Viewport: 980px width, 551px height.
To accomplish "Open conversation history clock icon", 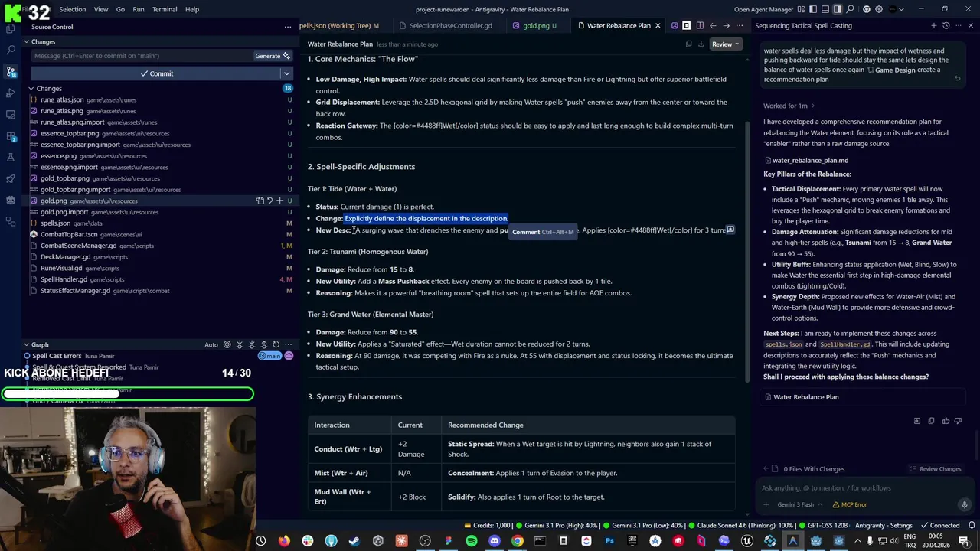I will point(946,25).
